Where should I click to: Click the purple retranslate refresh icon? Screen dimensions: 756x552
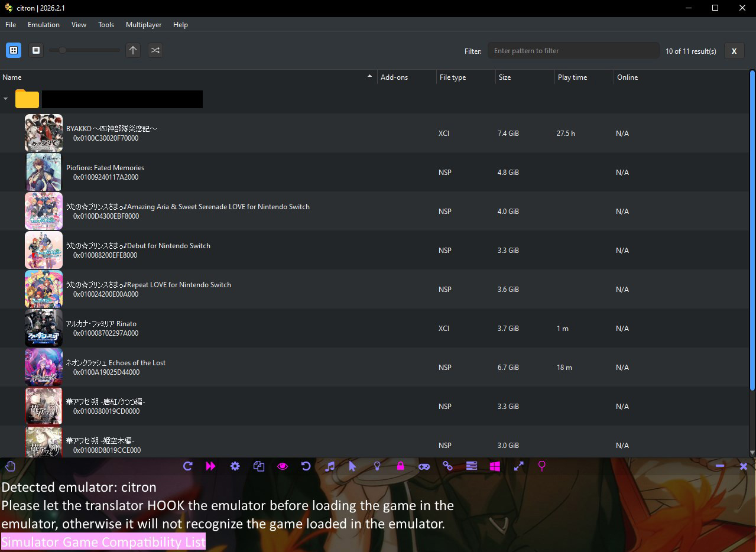[x=188, y=466]
